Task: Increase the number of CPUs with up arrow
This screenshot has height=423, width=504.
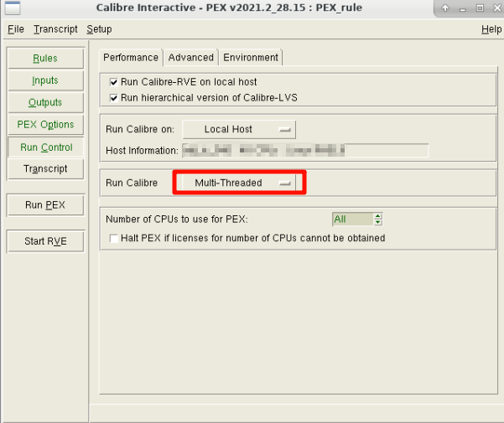Action: pyautogui.click(x=378, y=216)
